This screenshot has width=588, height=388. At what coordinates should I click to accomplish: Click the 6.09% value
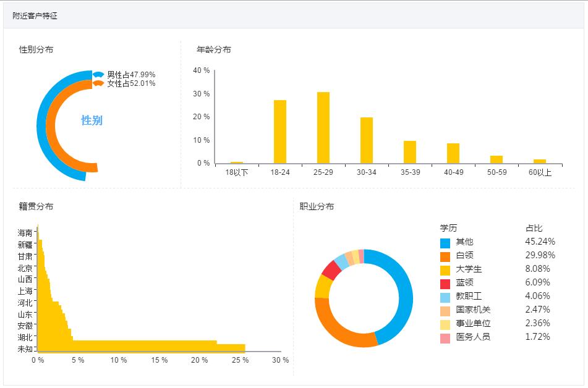point(537,282)
